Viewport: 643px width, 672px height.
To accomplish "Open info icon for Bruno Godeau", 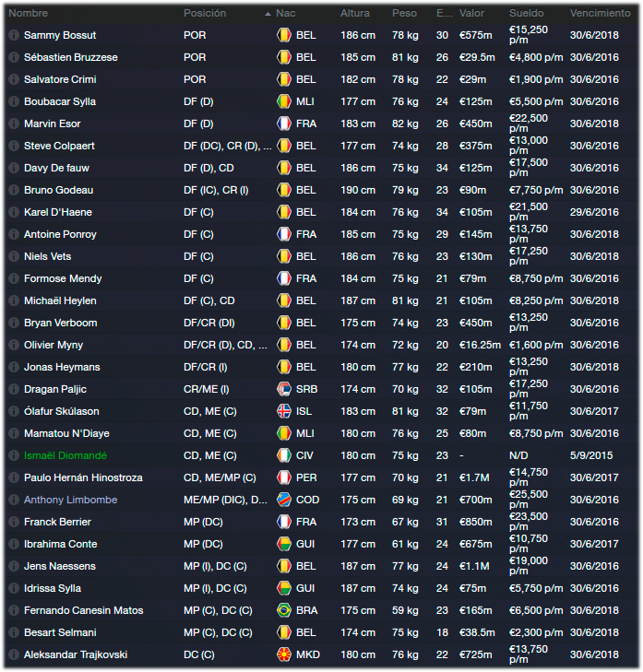I will (x=14, y=190).
